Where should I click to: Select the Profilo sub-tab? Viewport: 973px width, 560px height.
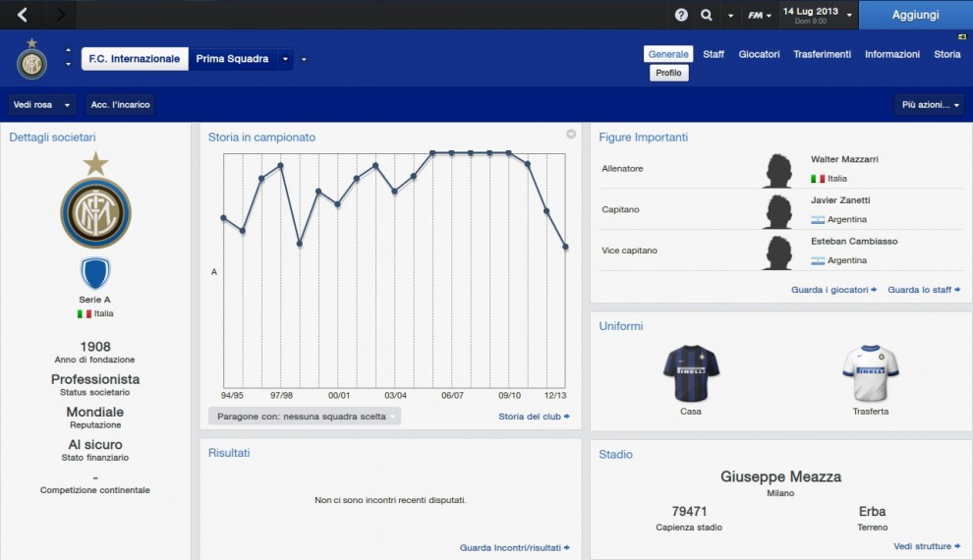[x=668, y=73]
